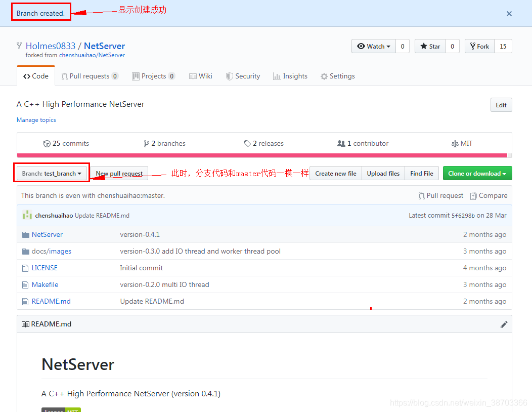Screen dimensions: 532x412
Task: Click the Compare link
Action: pyautogui.click(x=489, y=196)
